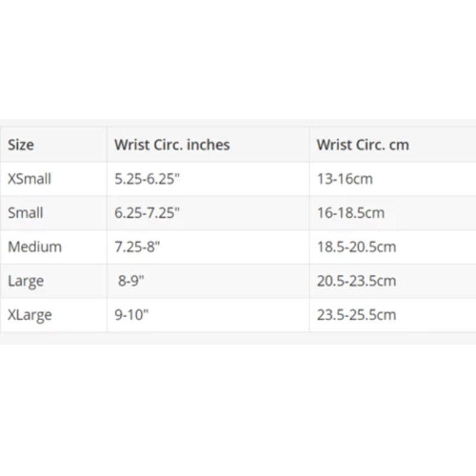
Task: Click the 13-16cm measurement cell
Action: tap(345, 178)
